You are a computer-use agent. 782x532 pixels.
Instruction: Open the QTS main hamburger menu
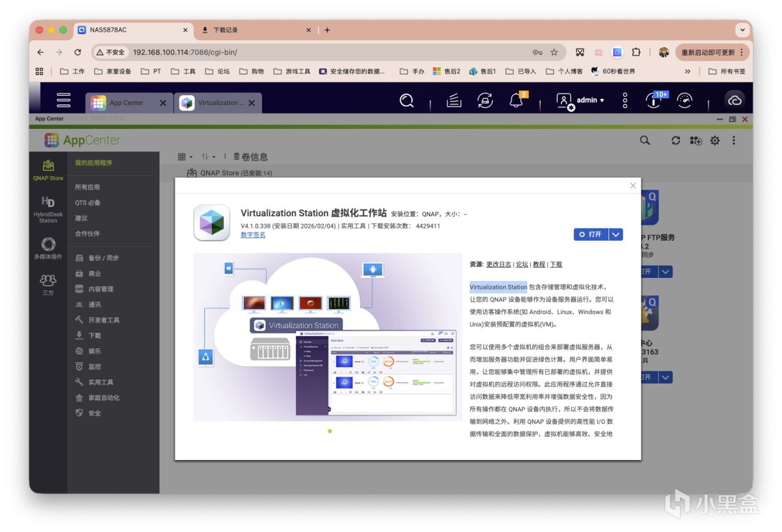pos(64,101)
